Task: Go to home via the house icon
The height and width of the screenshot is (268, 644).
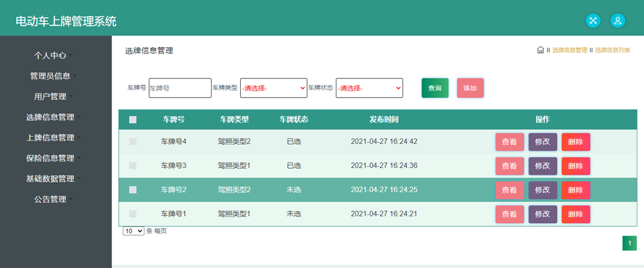Action: 540,50
